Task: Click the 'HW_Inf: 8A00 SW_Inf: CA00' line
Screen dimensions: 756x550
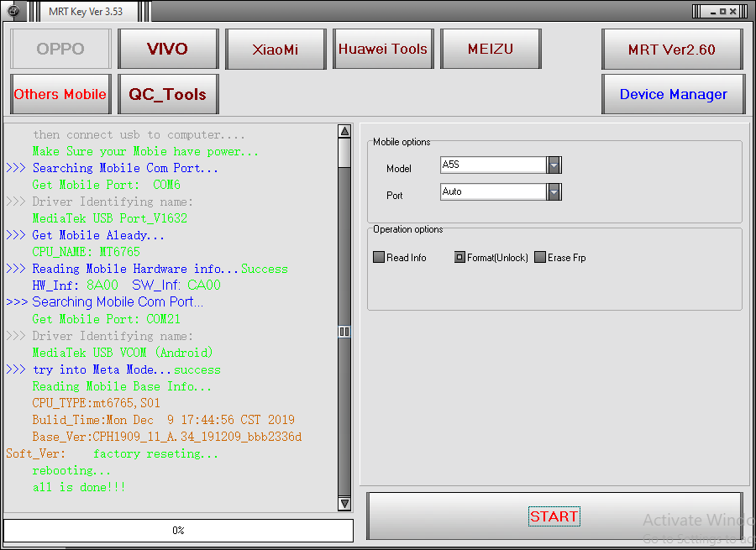Action: 126,285
